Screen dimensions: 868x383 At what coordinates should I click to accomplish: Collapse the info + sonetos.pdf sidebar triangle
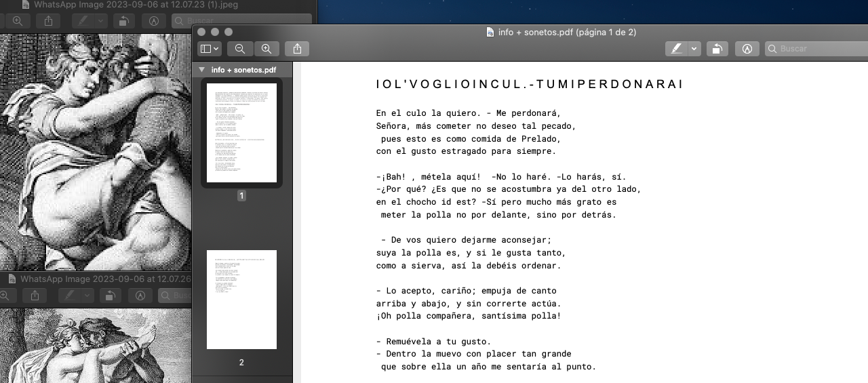[x=202, y=70]
